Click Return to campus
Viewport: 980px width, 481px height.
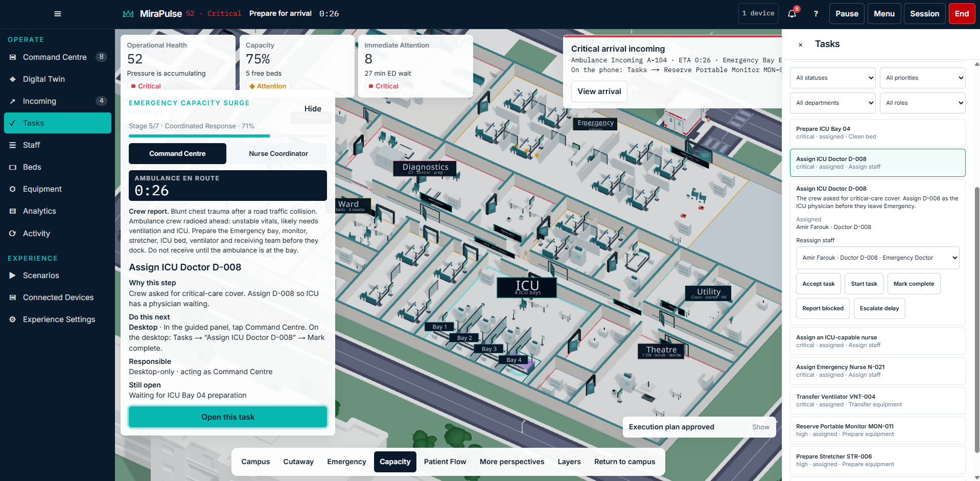tap(624, 462)
